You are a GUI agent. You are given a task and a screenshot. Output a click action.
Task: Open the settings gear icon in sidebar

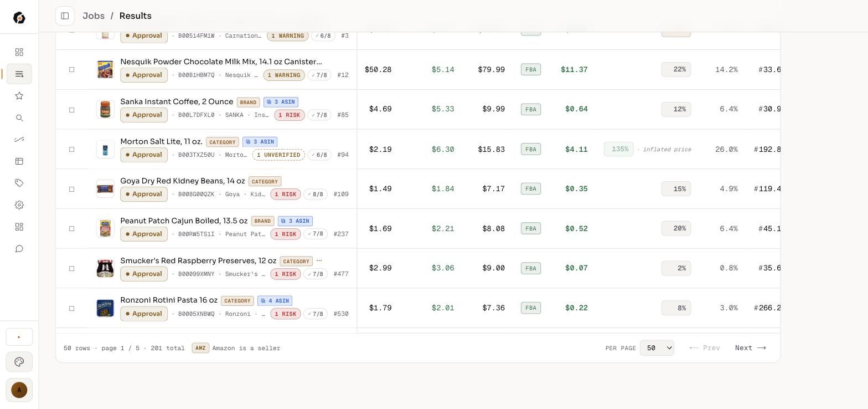(19, 205)
